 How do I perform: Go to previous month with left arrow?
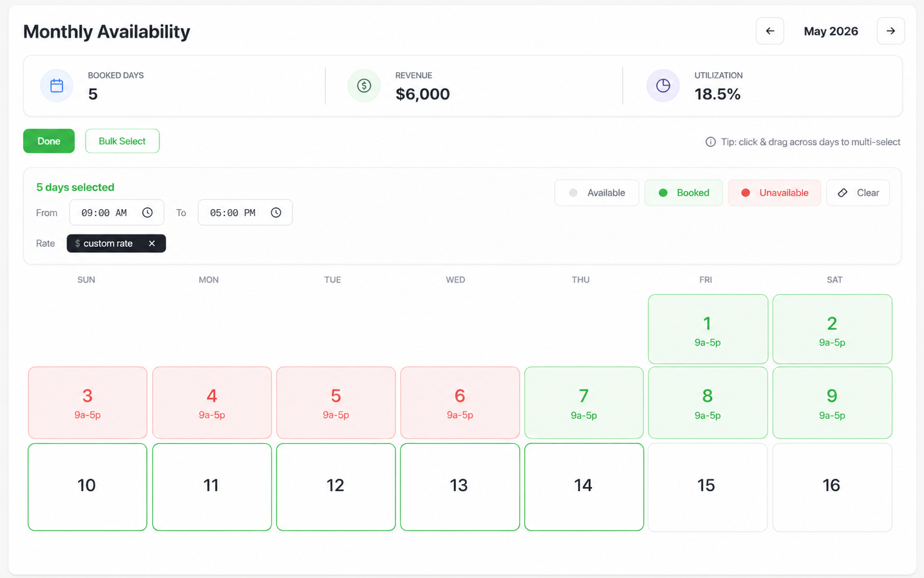click(770, 31)
